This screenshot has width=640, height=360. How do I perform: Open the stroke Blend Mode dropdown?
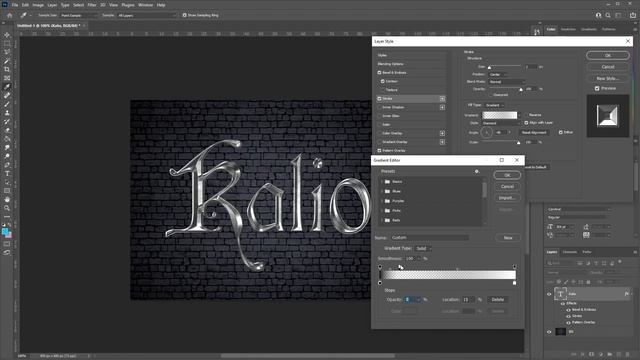tap(507, 82)
